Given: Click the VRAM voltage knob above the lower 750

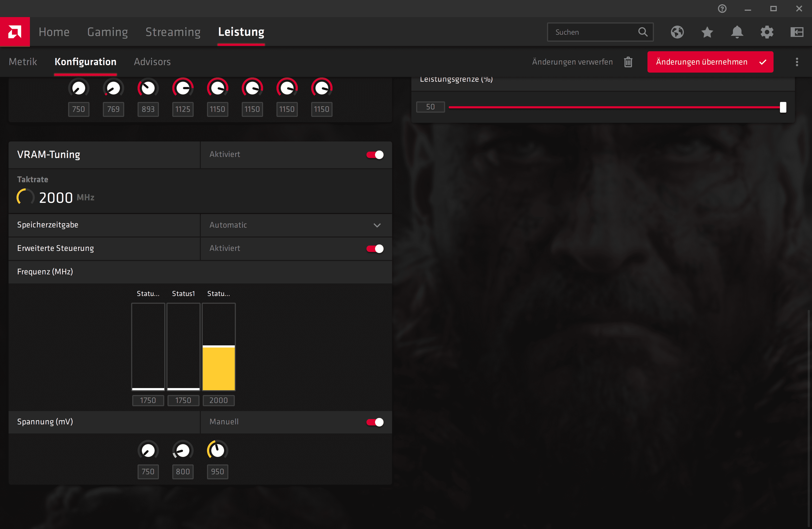Looking at the screenshot, I should tap(148, 451).
